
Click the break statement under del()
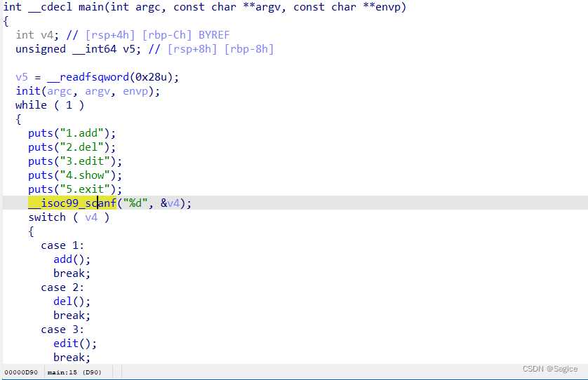[72, 315]
